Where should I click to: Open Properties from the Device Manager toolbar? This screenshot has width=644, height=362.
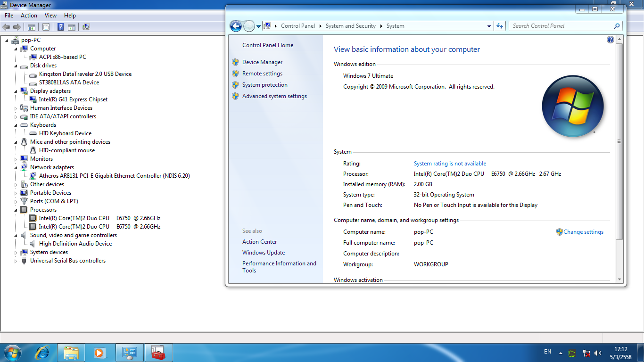(x=46, y=27)
